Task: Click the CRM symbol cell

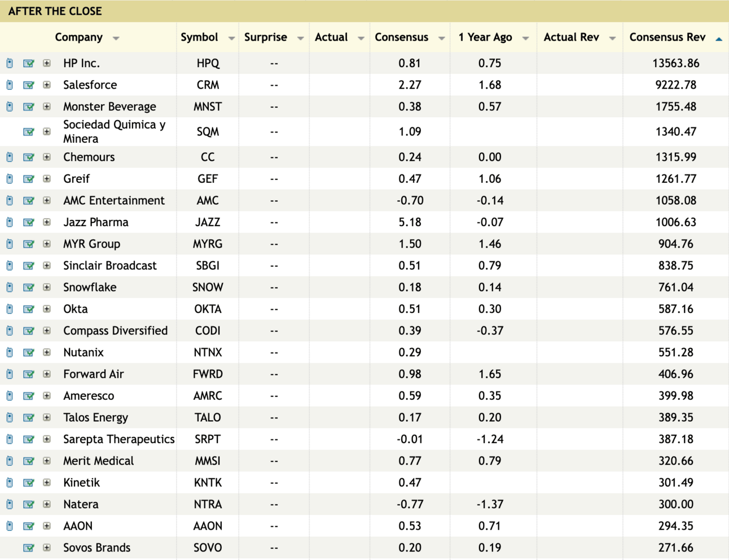Action: (x=208, y=85)
